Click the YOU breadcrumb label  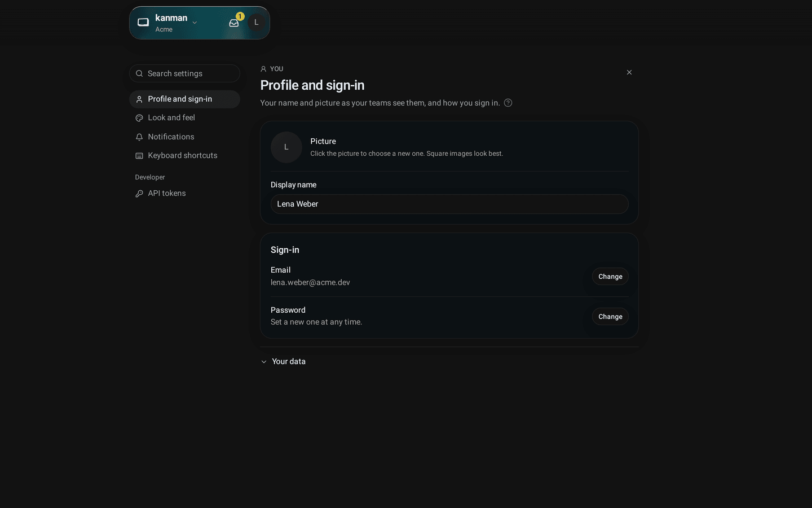pos(276,69)
